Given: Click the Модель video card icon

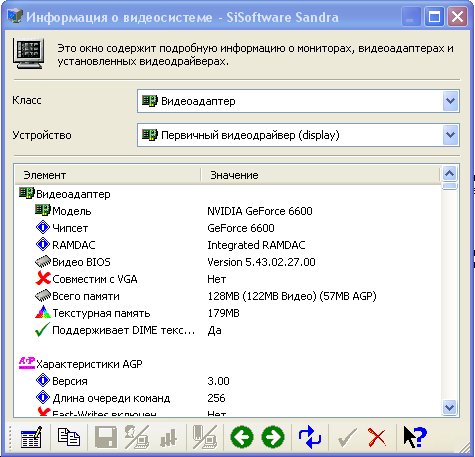Looking at the screenshot, I should click(43, 210).
